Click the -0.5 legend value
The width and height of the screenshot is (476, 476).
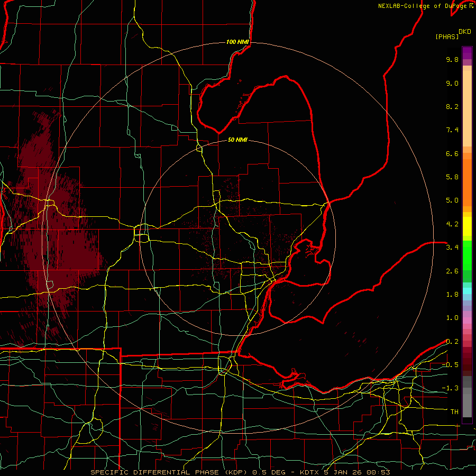point(450,365)
